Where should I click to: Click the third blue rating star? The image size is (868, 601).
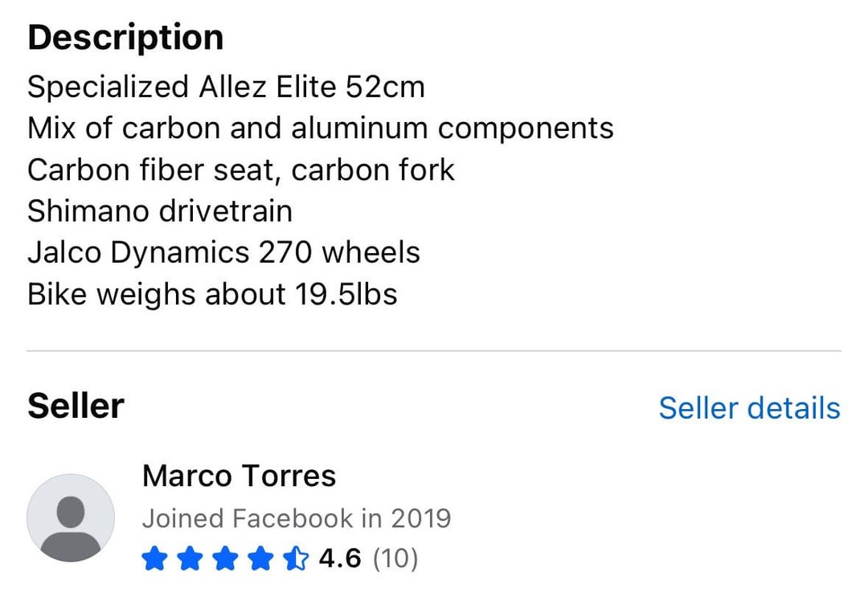tap(224, 558)
